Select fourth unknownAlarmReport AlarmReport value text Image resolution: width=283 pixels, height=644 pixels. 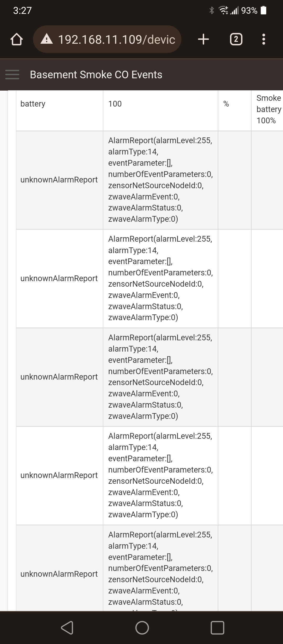click(160, 475)
